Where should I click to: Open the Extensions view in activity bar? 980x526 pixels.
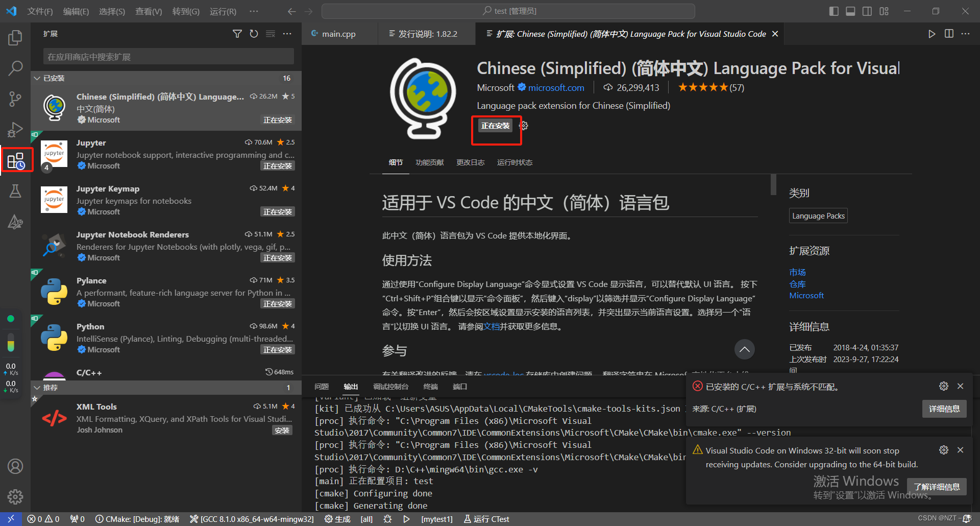(x=16, y=161)
